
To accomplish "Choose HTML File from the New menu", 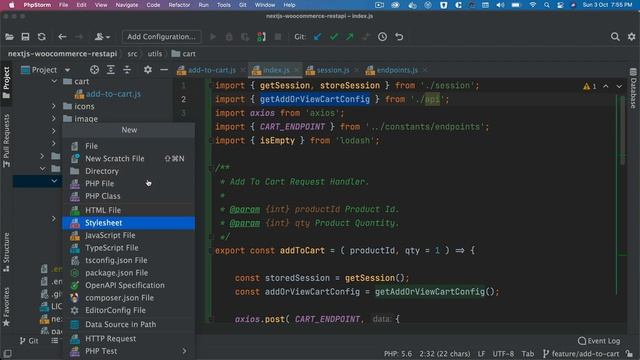I will [x=129, y=210].
